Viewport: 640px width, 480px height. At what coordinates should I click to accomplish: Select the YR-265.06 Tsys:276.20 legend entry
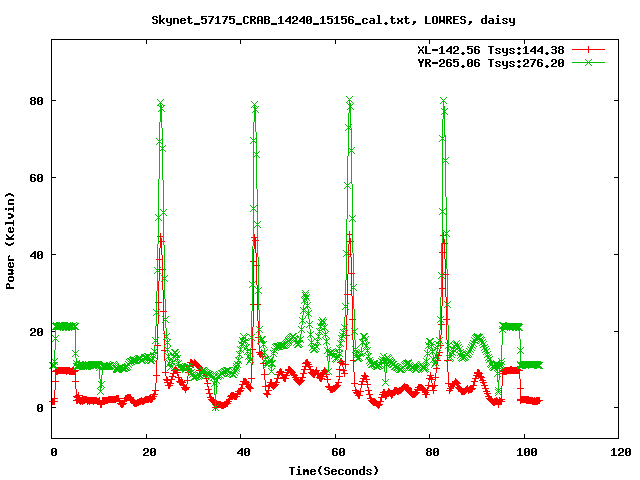click(x=491, y=63)
